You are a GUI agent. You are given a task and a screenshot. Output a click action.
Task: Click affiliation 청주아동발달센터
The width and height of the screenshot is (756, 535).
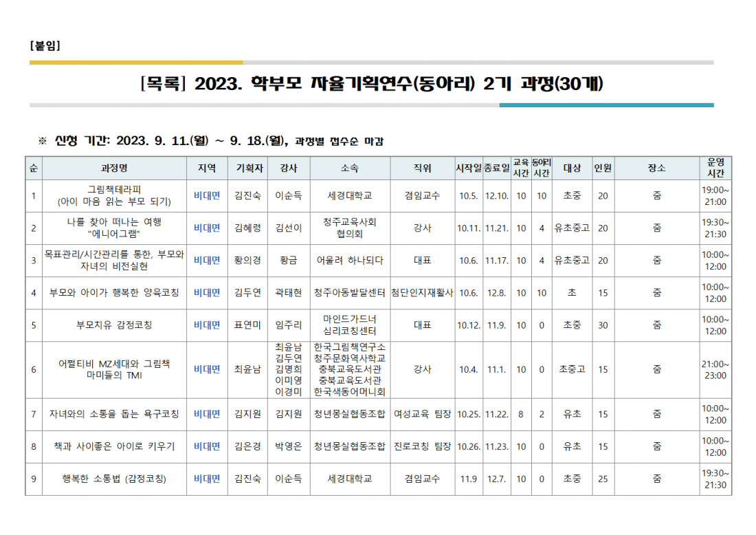point(350,293)
